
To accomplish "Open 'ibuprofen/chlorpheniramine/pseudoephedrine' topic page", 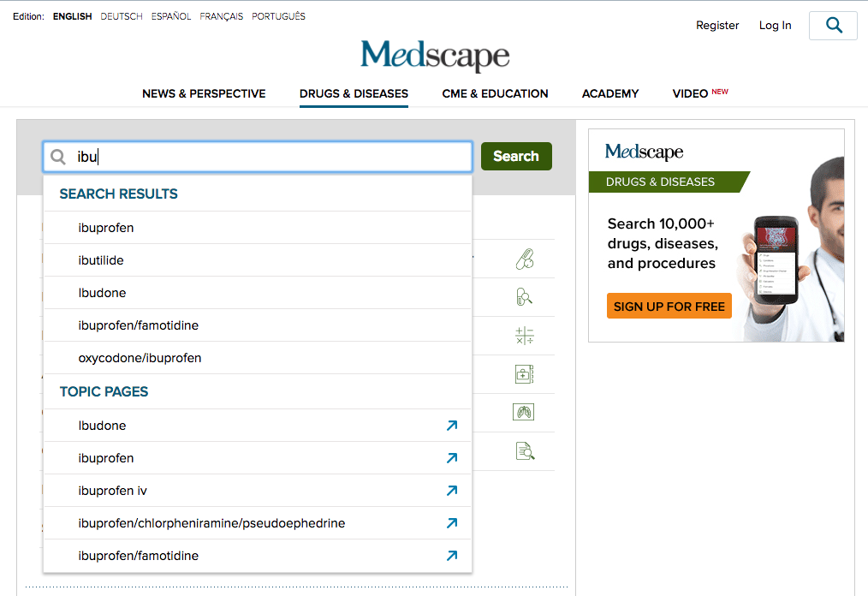I will (x=258, y=523).
